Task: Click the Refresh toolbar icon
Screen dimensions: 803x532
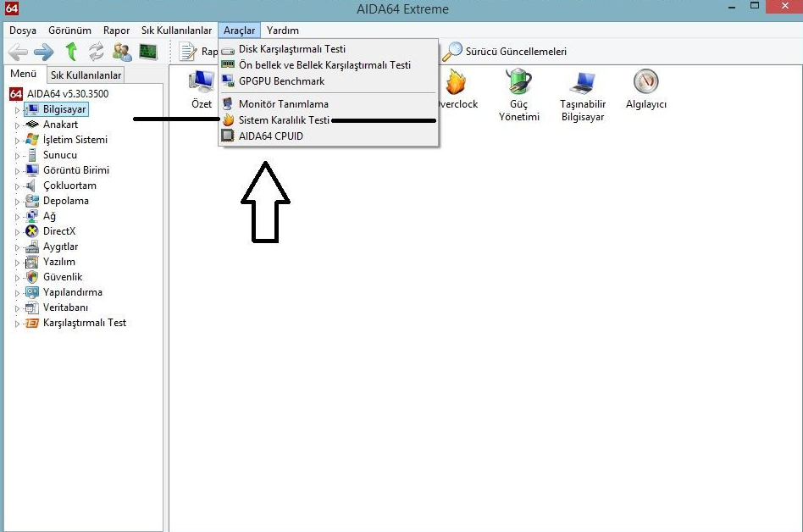Action: (97, 52)
